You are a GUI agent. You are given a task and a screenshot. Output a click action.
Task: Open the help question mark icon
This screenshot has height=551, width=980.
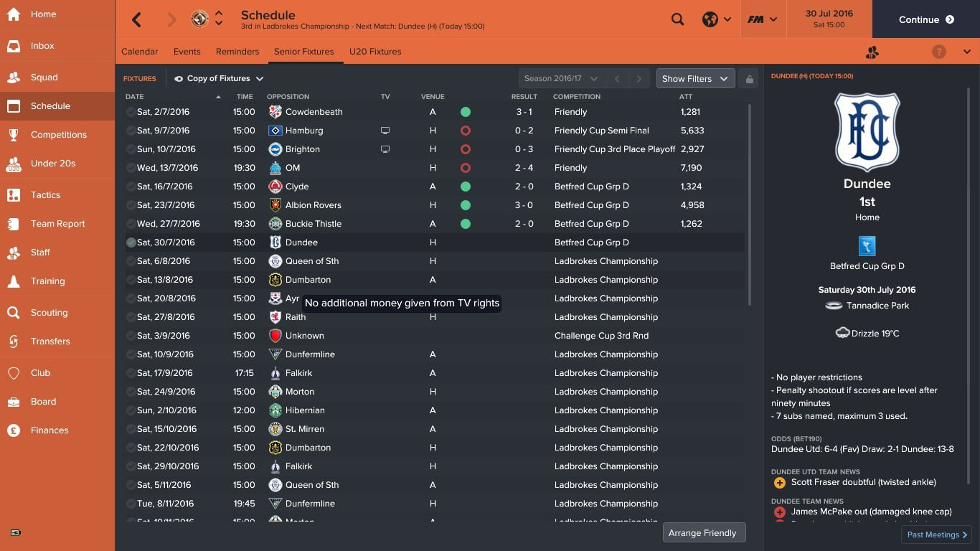click(938, 52)
